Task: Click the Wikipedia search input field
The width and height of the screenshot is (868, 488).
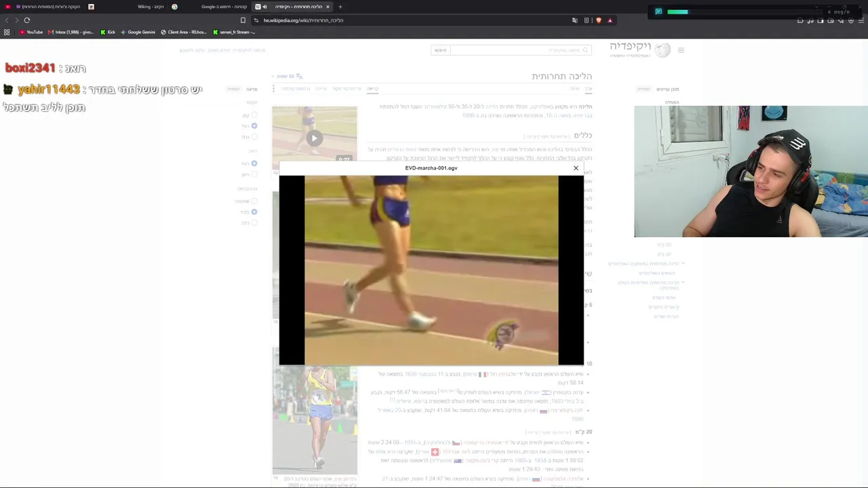Action: point(520,50)
